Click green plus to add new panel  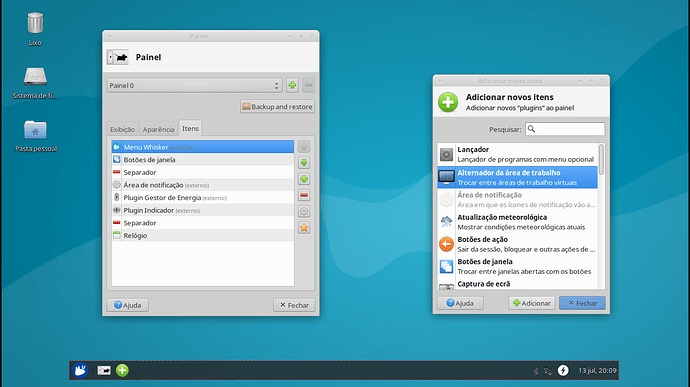292,85
